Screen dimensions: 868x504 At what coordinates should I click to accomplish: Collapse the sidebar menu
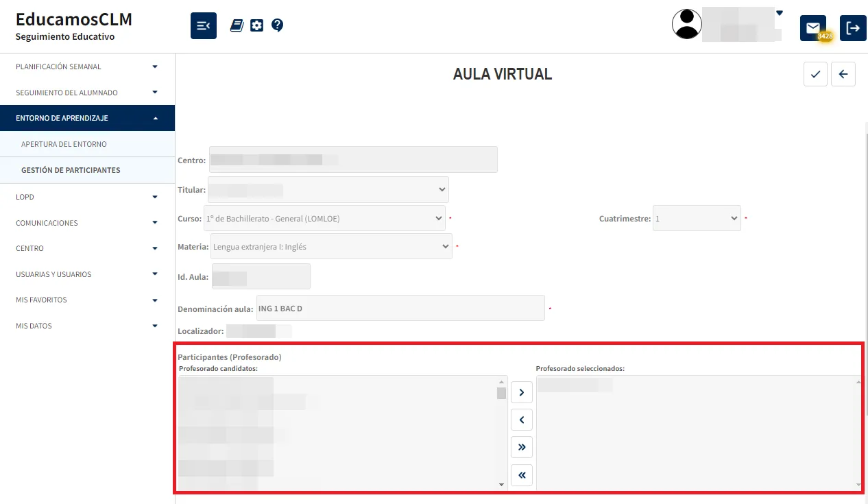[x=203, y=25]
